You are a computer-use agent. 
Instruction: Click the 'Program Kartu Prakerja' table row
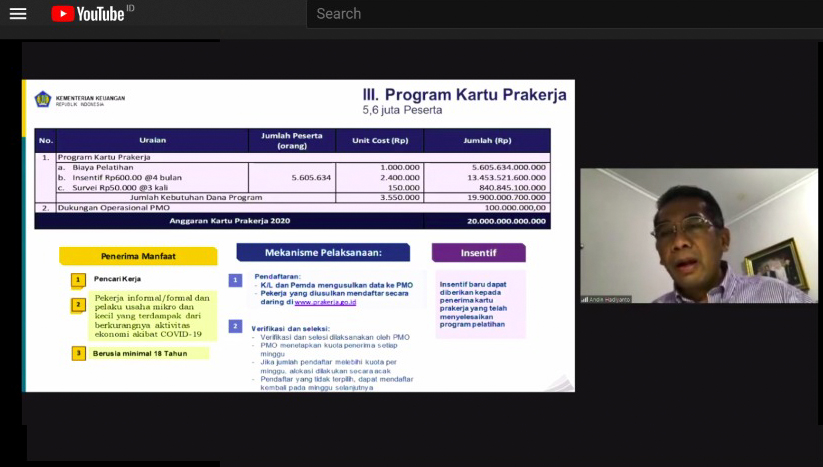303,157
